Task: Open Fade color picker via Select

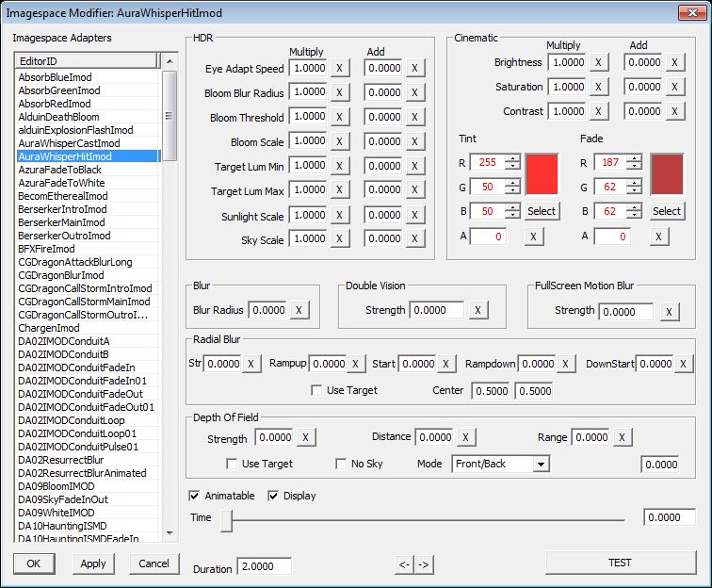Action: tap(667, 211)
